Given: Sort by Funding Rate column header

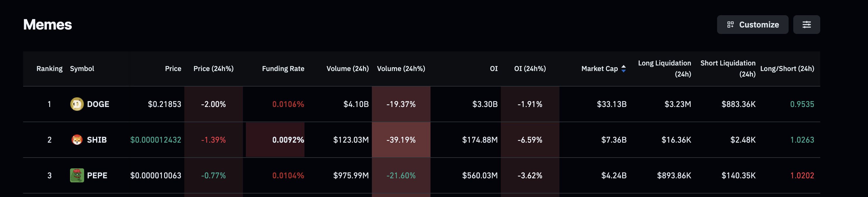Looking at the screenshot, I should pos(283,69).
